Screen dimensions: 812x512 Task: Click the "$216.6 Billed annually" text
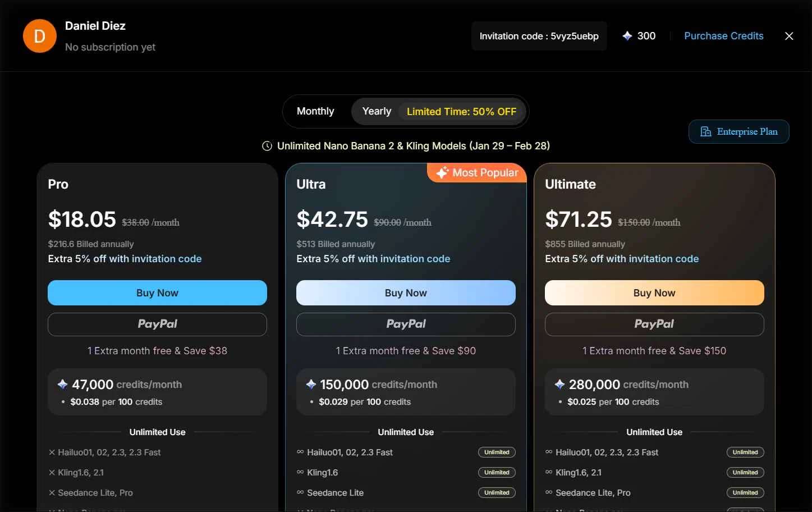pyautogui.click(x=91, y=244)
